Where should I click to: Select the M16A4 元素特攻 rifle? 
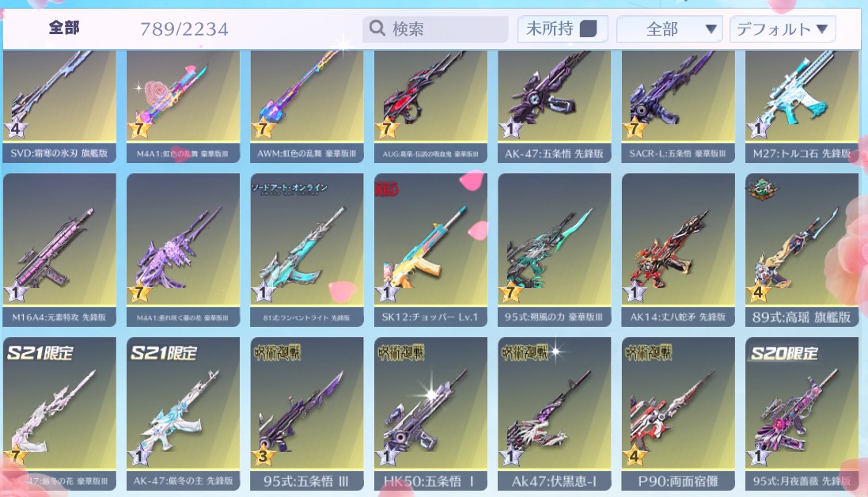click(x=60, y=249)
